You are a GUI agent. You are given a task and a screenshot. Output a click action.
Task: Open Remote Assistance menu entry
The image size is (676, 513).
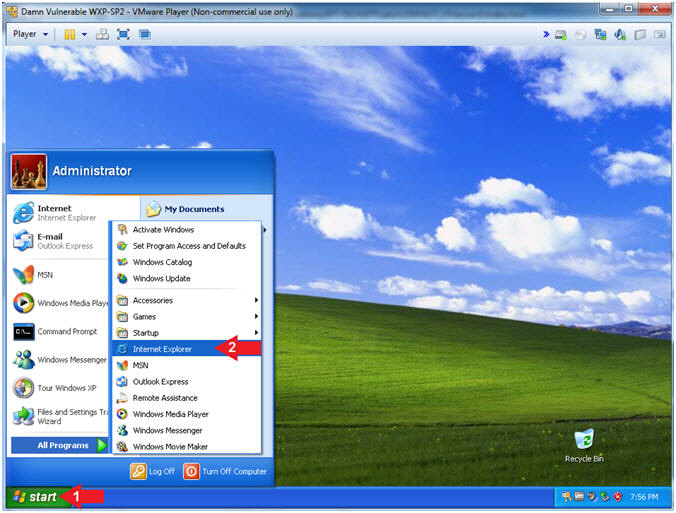[x=187, y=397]
